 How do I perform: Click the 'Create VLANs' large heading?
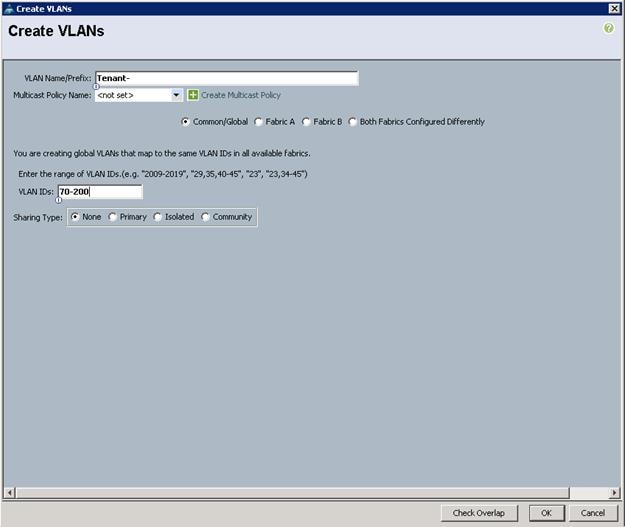tap(56, 31)
